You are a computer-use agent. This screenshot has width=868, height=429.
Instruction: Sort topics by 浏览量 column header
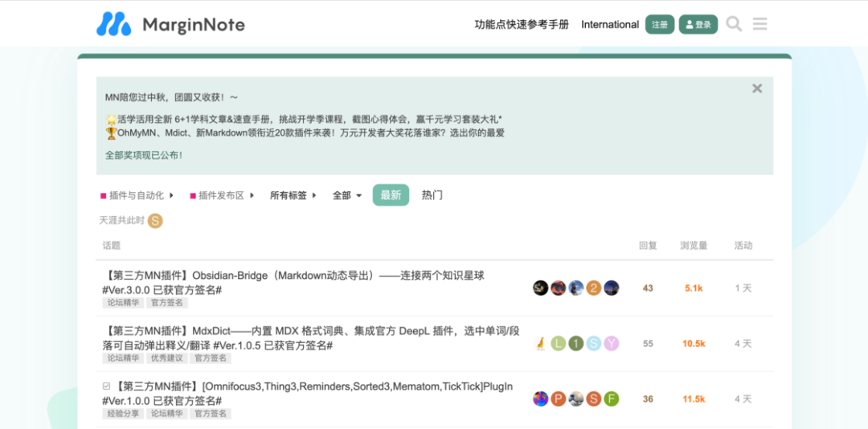pos(694,246)
